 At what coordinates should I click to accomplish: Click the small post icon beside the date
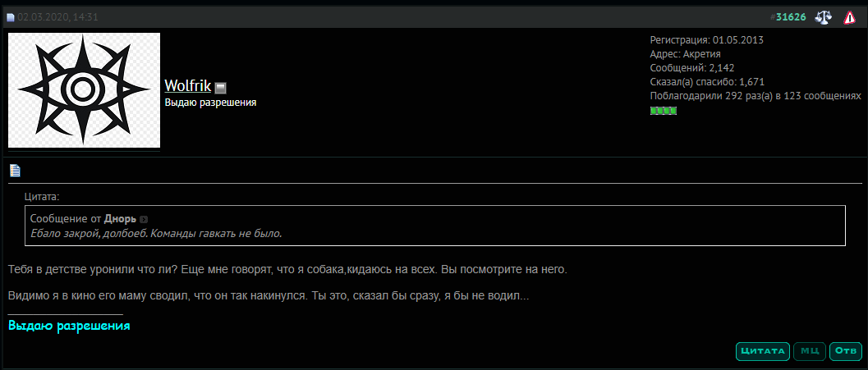[x=11, y=18]
